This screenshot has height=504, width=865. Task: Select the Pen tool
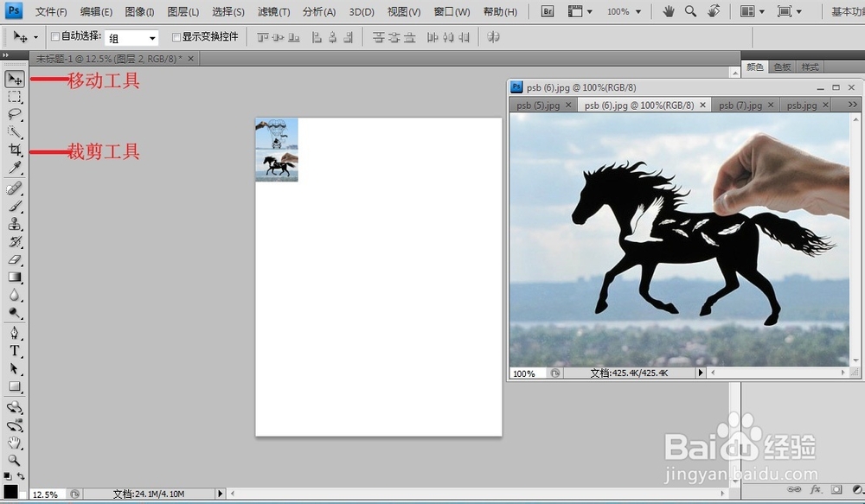pos(15,333)
